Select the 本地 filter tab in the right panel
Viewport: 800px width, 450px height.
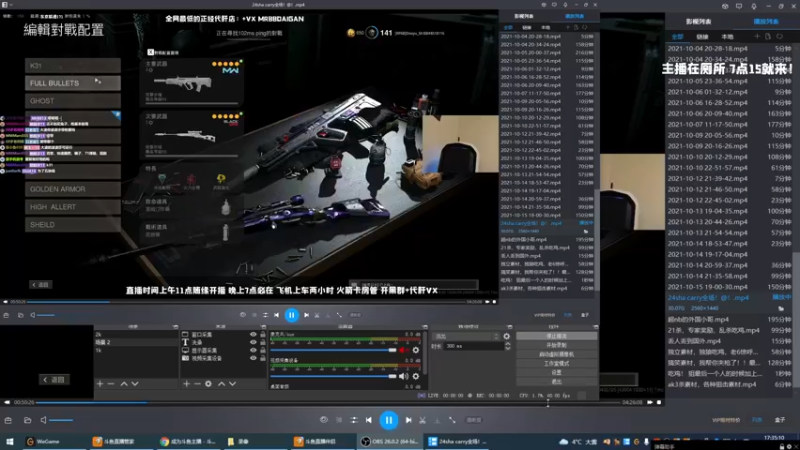(x=728, y=37)
